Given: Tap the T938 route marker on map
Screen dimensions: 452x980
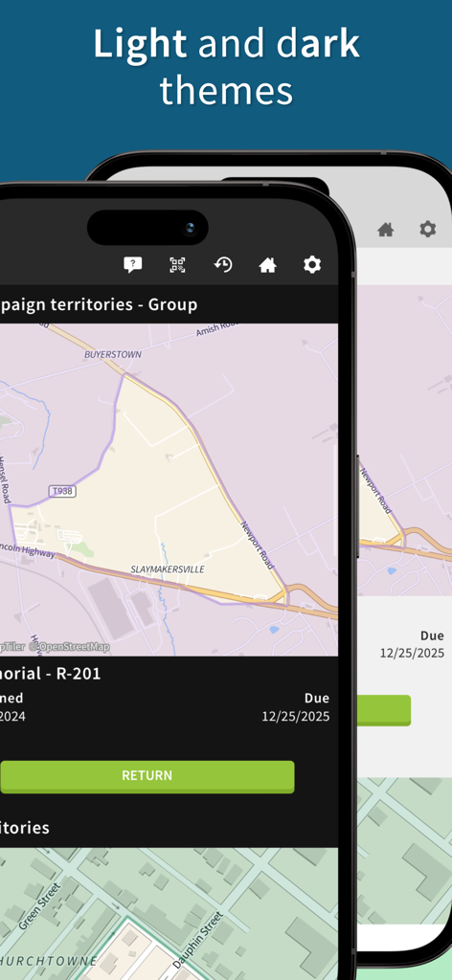Looking at the screenshot, I should [x=62, y=491].
